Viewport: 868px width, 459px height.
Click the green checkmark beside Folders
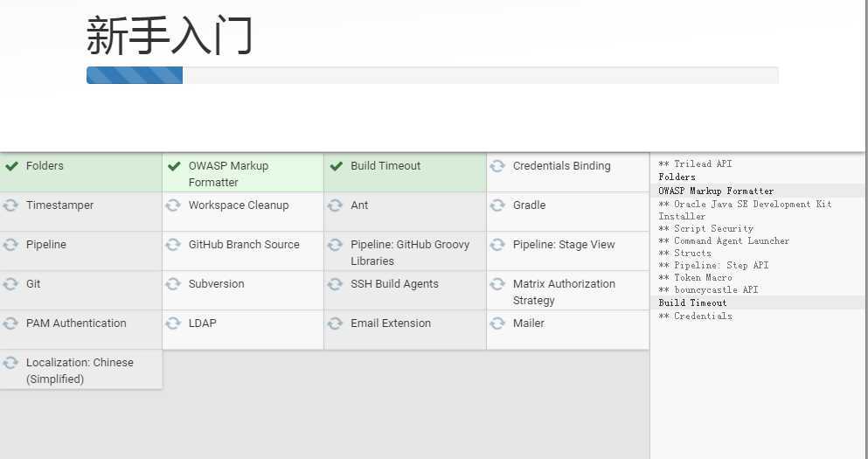[x=11, y=165]
